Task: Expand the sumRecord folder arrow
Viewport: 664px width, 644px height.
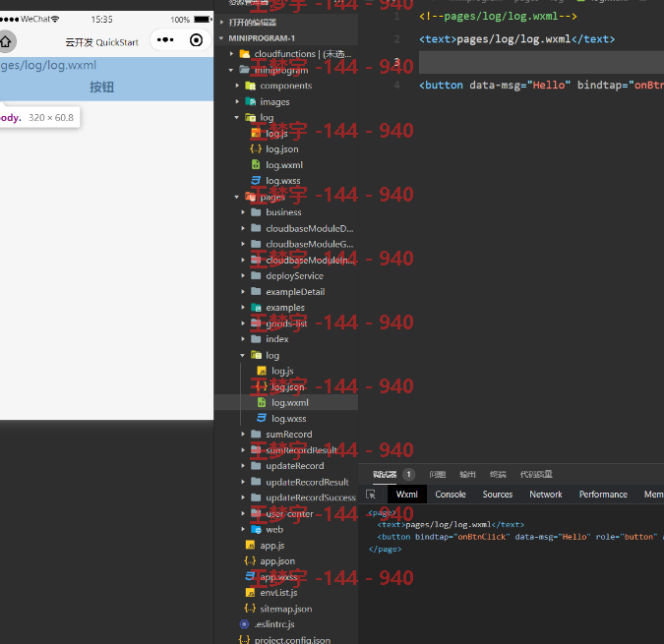Action: click(x=243, y=435)
